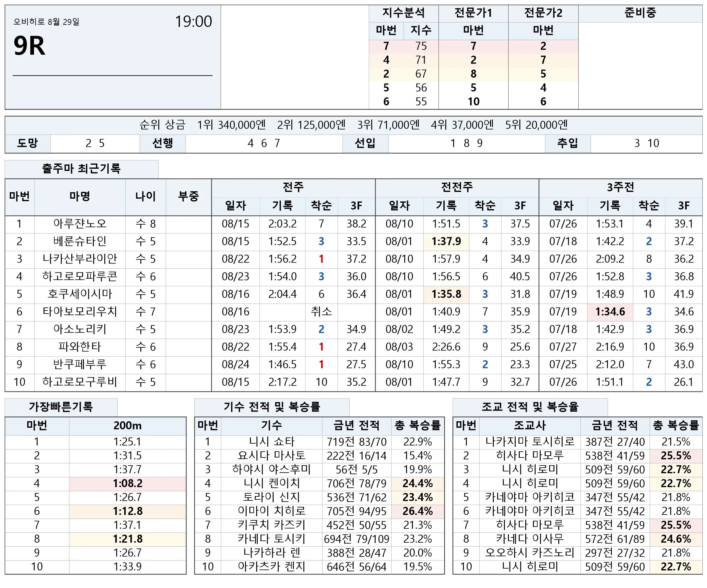Select the 준비중 header

[640, 13]
